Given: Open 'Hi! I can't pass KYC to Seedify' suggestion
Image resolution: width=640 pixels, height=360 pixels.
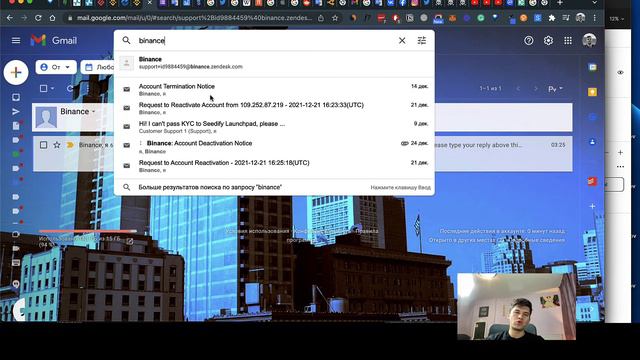Looking at the screenshot, I should 274,127.
